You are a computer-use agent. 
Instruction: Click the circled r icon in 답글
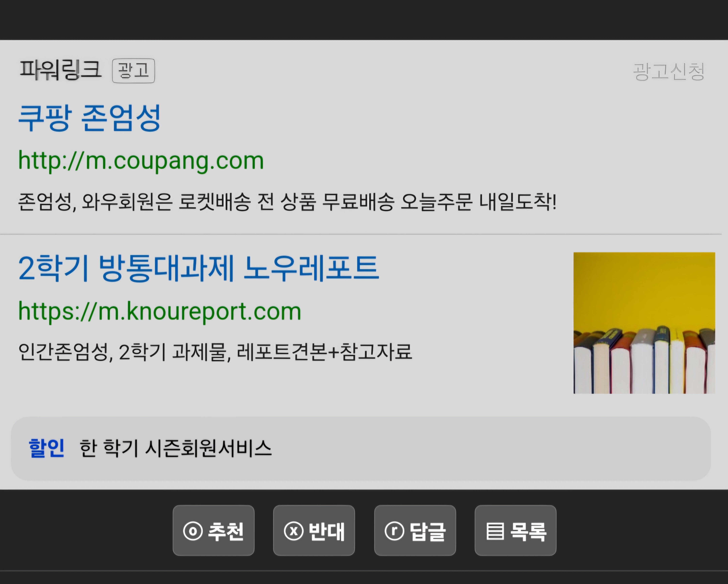[x=394, y=531]
